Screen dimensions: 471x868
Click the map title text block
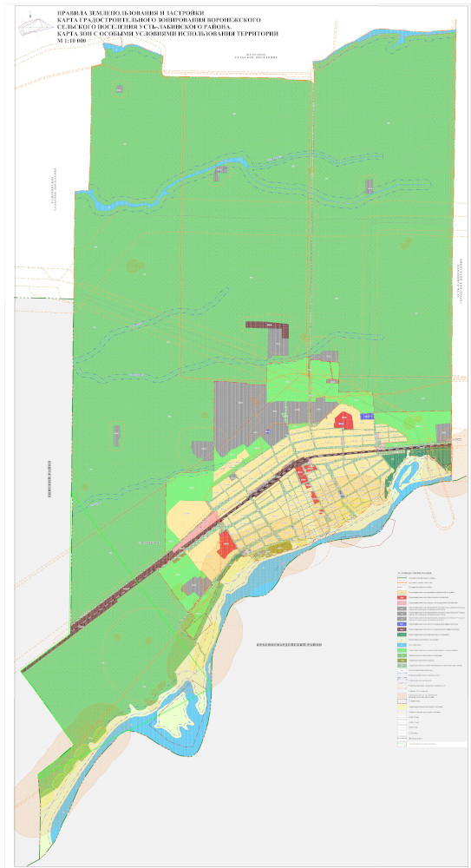(164, 26)
